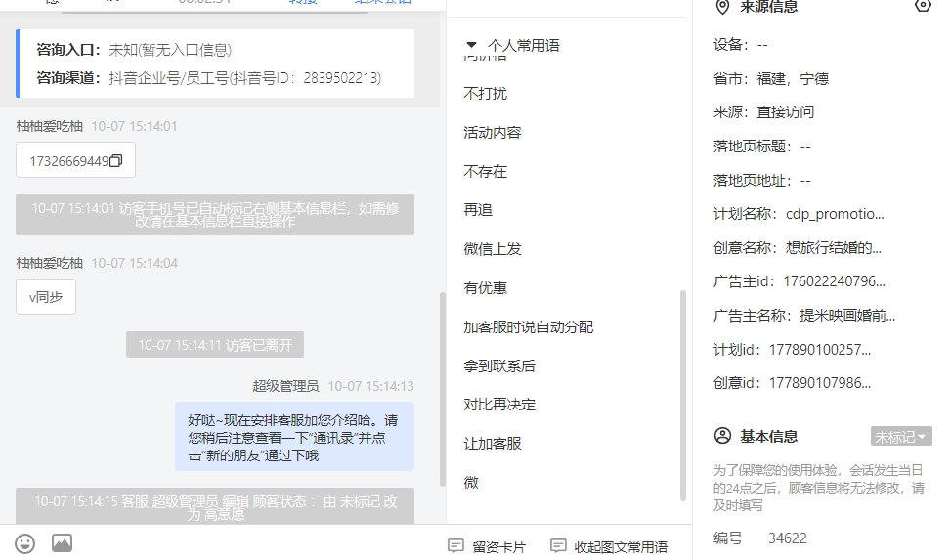Image resolution: width=951 pixels, height=560 pixels.
Task: Click the 广告主id value
Action: 834,281
